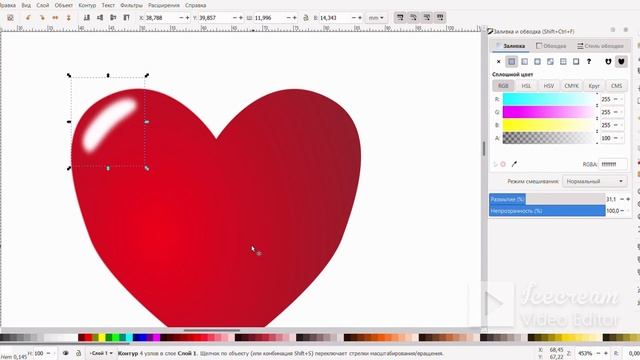640x360 pixels.
Task: Open the Расширения menu
Action: coord(164,5)
